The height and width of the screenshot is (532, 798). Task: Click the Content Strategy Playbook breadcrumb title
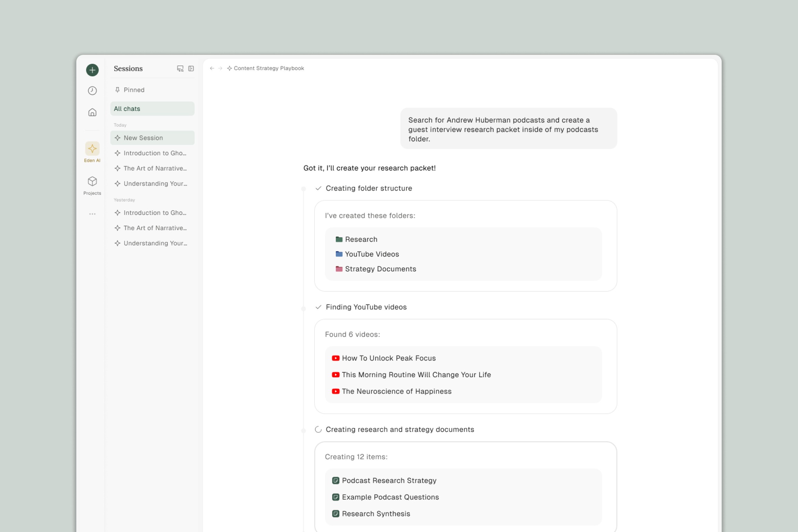[x=269, y=68]
